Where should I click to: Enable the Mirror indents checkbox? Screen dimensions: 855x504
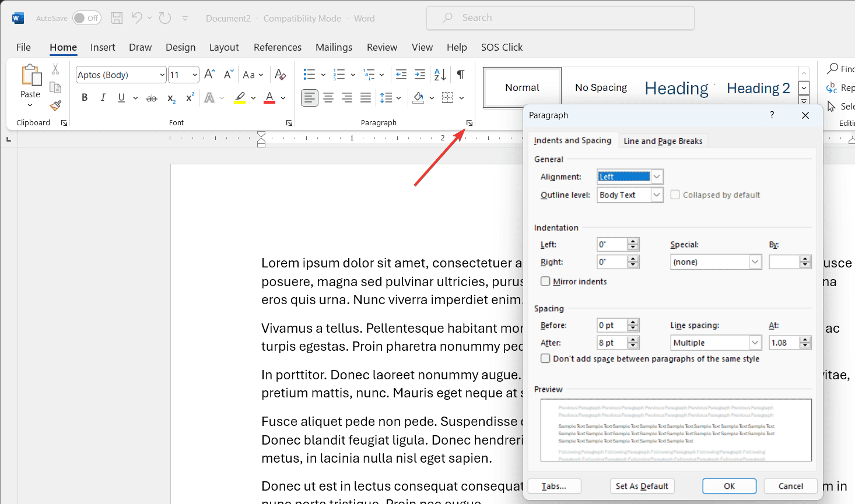(x=545, y=281)
